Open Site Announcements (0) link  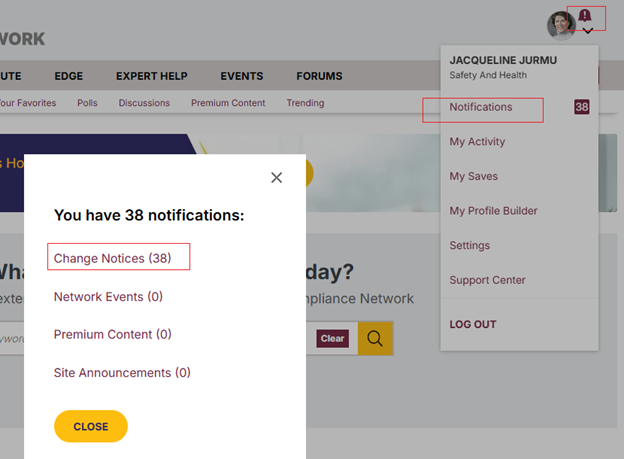click(122, 372)
